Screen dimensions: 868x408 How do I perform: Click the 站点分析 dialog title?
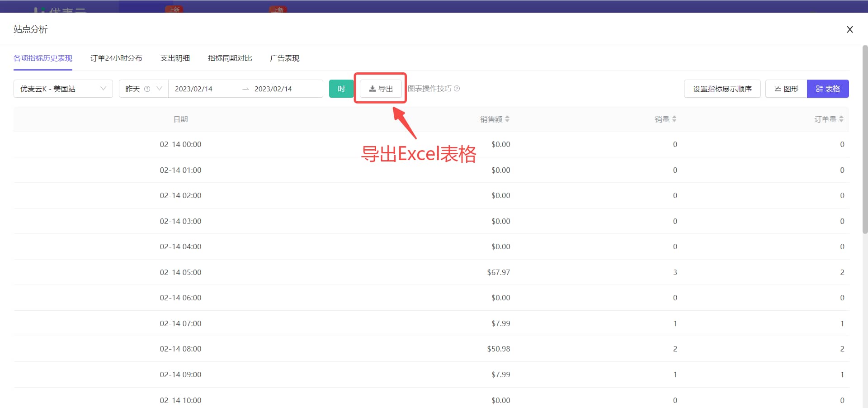(30, 29)
